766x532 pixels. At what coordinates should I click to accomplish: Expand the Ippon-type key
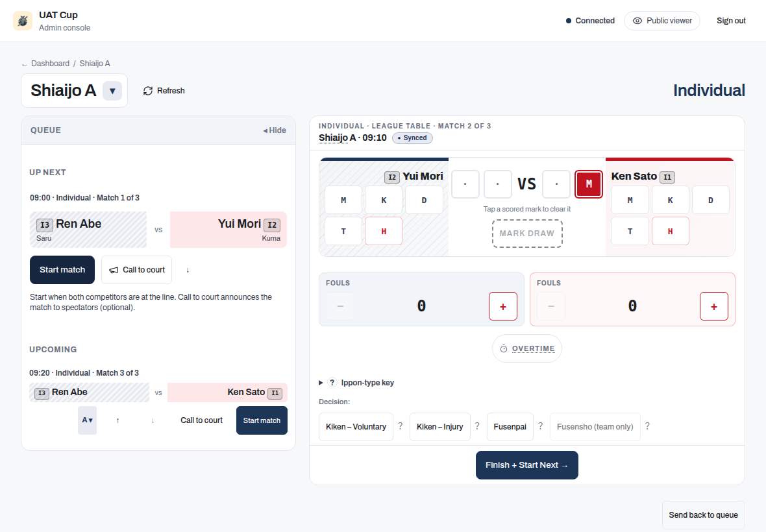pos(356,383)
